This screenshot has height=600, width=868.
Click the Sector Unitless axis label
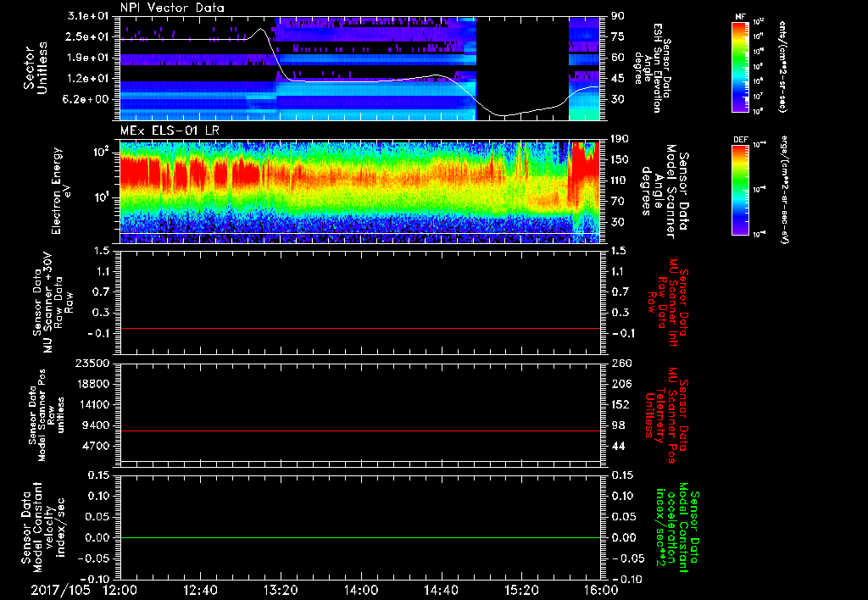35,68
